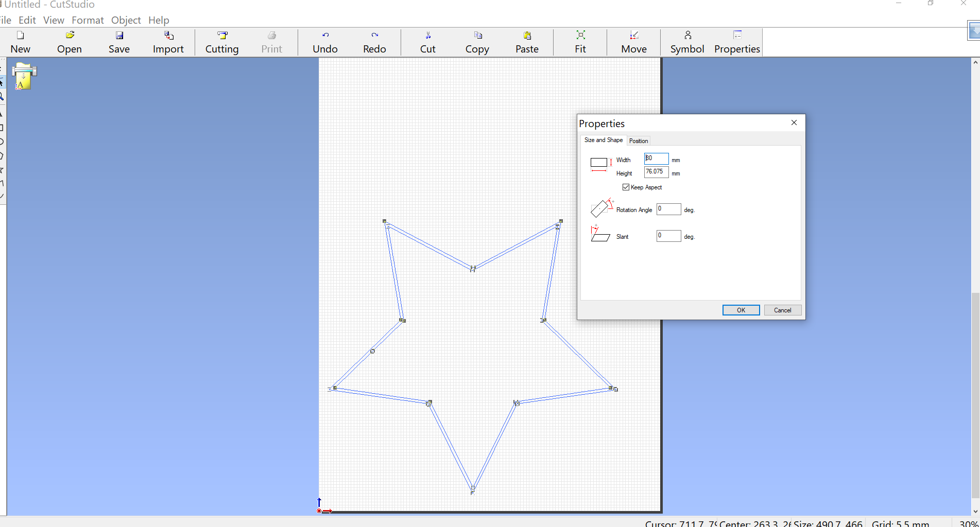Select the magnifier zoom tool
Image resolution: width=980 pixels, height=527 pixels.
[2, 97]
